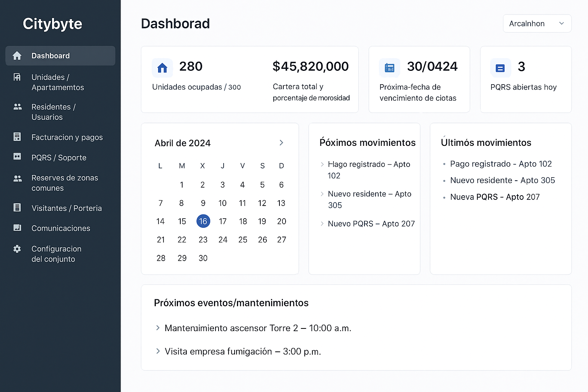Select day 16 in the April calendar
Screen dimensions: 588x392
click(x=203, y=221)
